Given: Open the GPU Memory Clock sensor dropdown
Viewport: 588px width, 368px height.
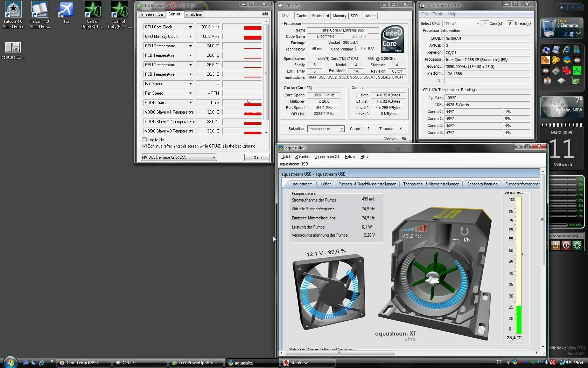Looking at the screenshot, I should [190, 36].
